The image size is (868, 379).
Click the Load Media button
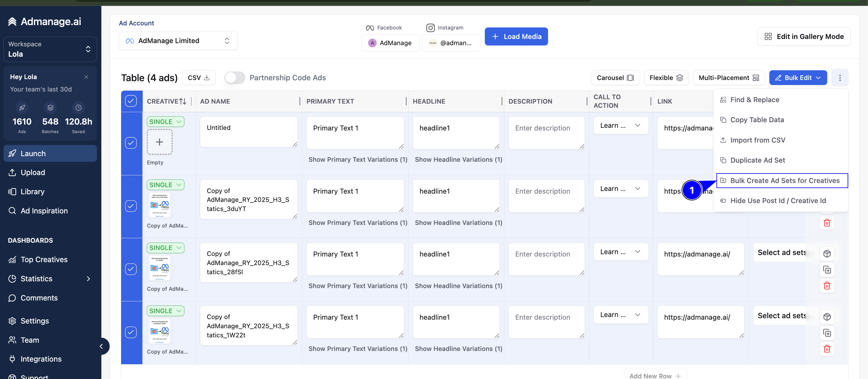click(516, 36)
